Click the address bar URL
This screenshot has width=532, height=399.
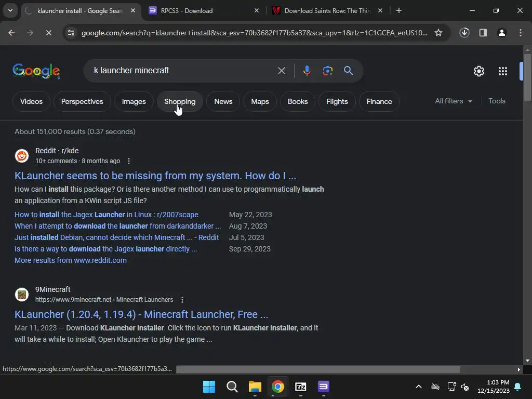coord(255,33)
